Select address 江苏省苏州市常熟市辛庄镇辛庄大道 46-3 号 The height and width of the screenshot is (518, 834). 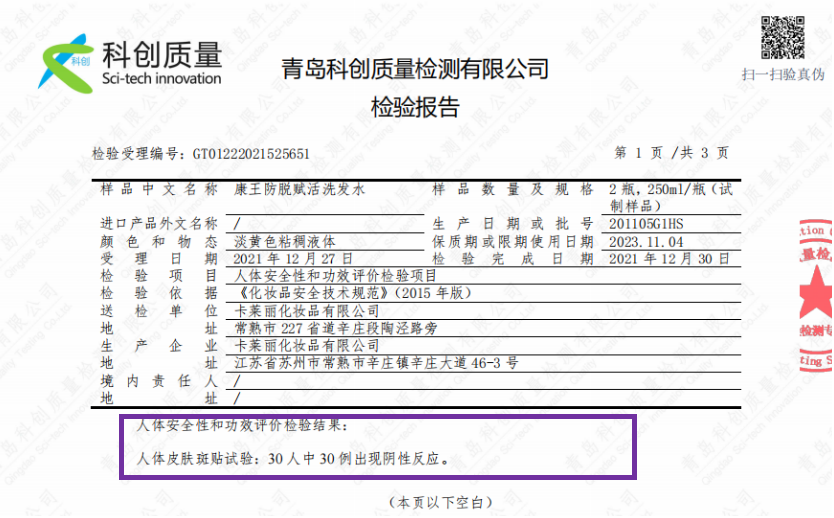click(376, 363)
